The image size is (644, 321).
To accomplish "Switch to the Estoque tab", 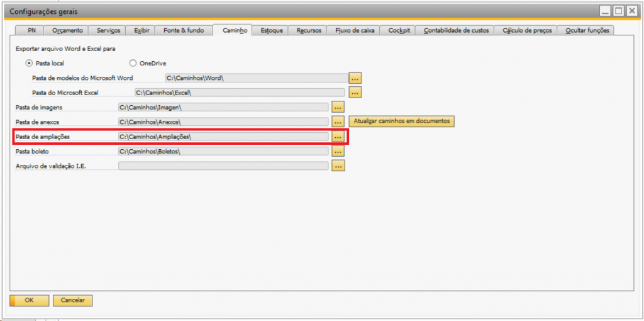I will tap(272, 30).
